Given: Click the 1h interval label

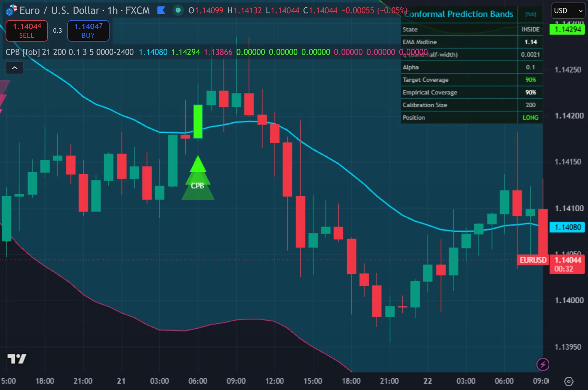Looking at the screenshot, I should (112, 10).
